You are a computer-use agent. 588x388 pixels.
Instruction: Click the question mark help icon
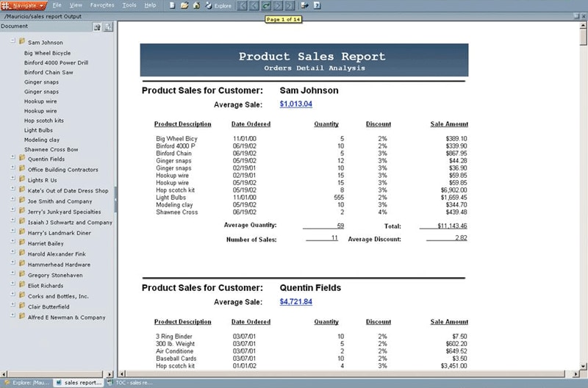pos(317,6)
